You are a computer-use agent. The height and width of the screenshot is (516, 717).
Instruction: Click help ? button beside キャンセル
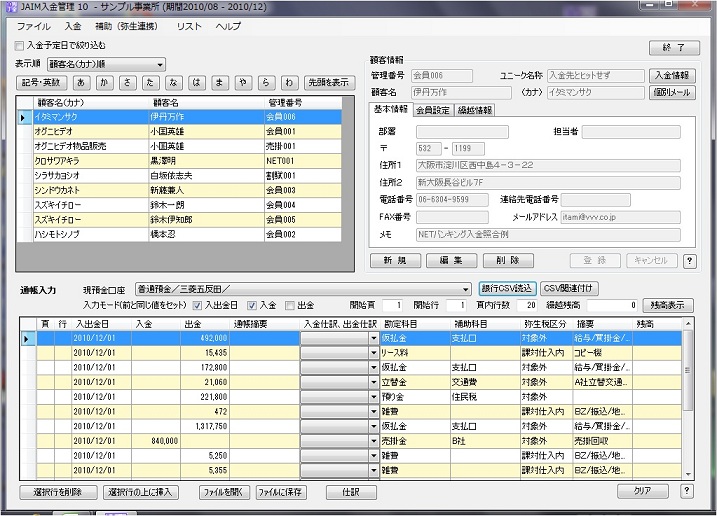pos(690,261)
